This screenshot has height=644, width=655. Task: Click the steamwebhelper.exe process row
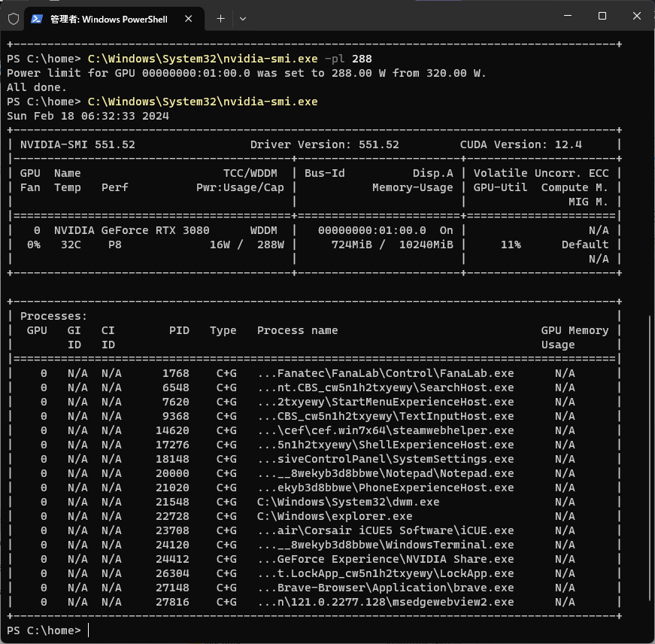314,430
